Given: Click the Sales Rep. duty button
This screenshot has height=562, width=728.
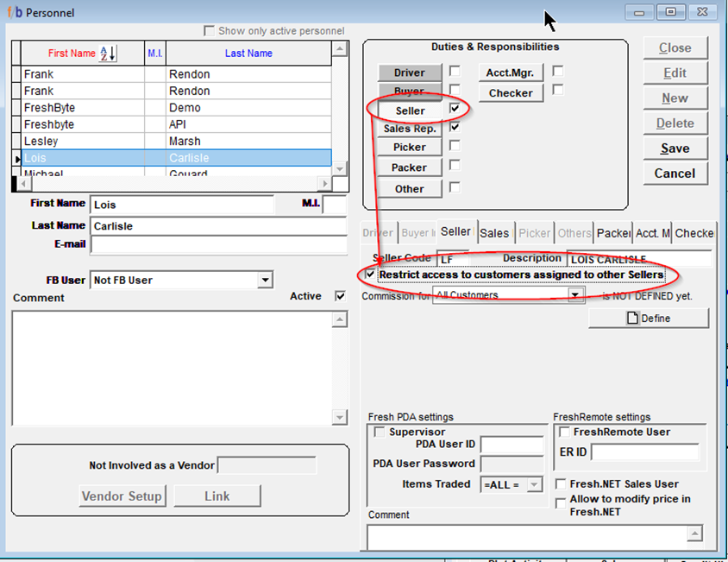Looking at the screenshot, I should 410,129.
